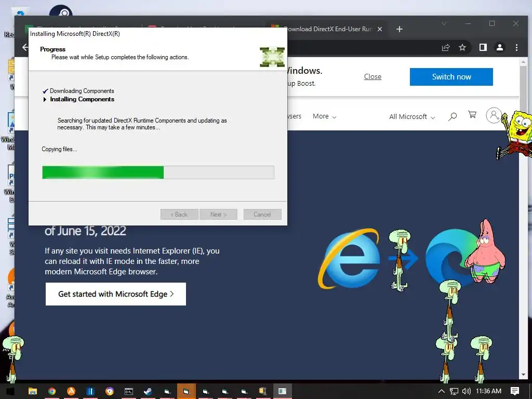Expand the All Microsoft dropdown
This screenshot has width=532, height=399.
coord(412,117)
